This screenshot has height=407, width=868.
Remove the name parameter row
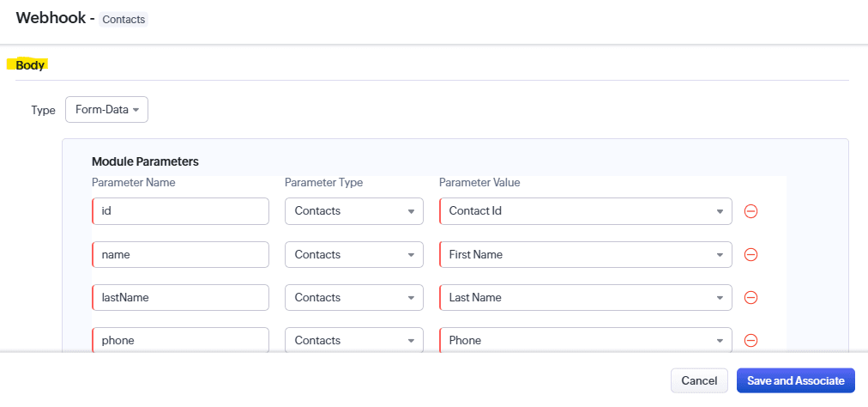tap(750, 254)
